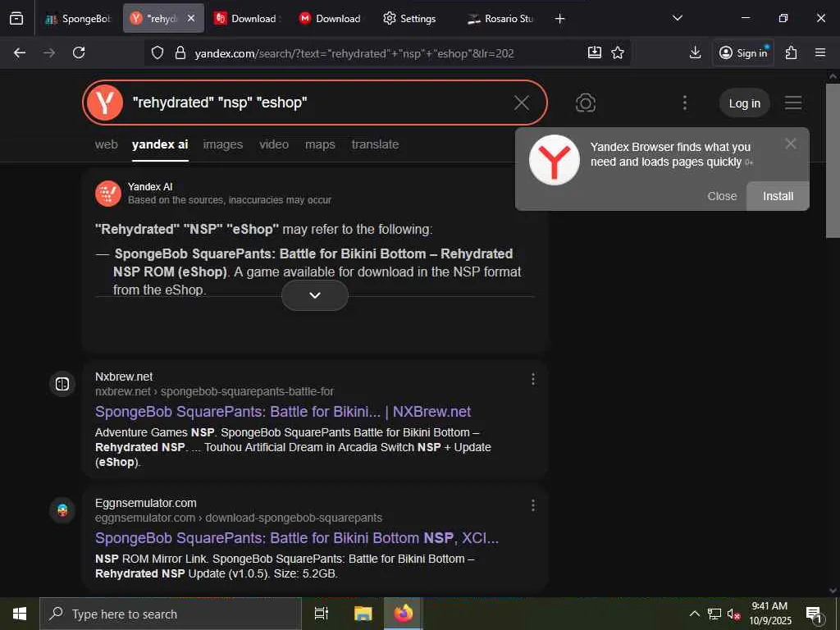Click the Firefox Sign in button
Viewport: 840px width, 630px height.
(743, 52)
